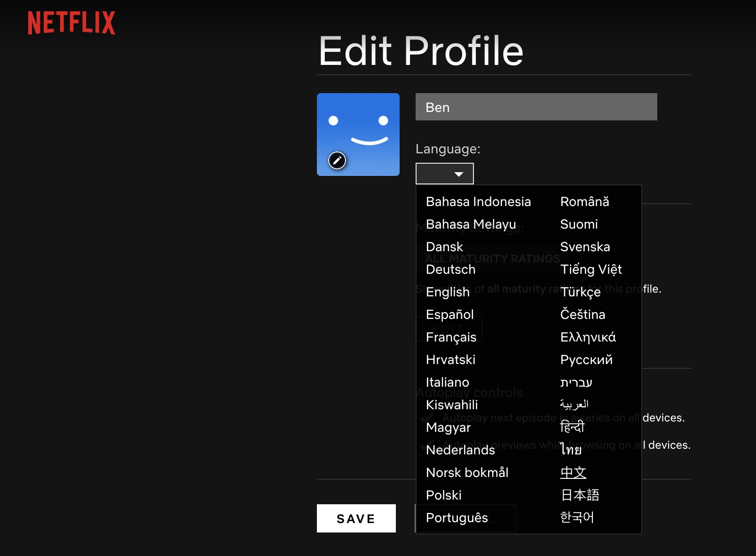Select 한국어 as the language

[x=577, y=517]
